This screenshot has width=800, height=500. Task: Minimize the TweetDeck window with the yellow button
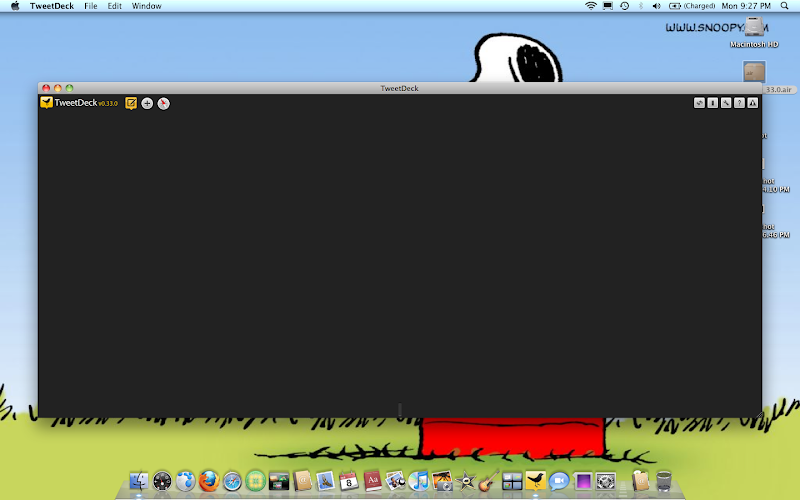(58, 88)
